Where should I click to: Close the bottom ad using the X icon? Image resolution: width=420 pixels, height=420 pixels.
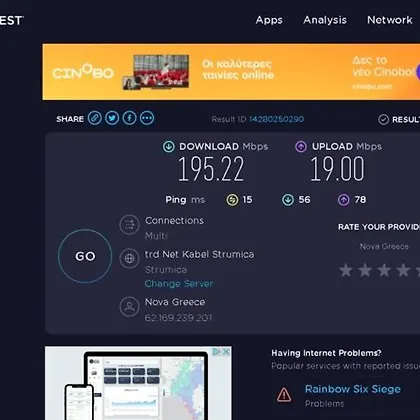coord(226,352)
